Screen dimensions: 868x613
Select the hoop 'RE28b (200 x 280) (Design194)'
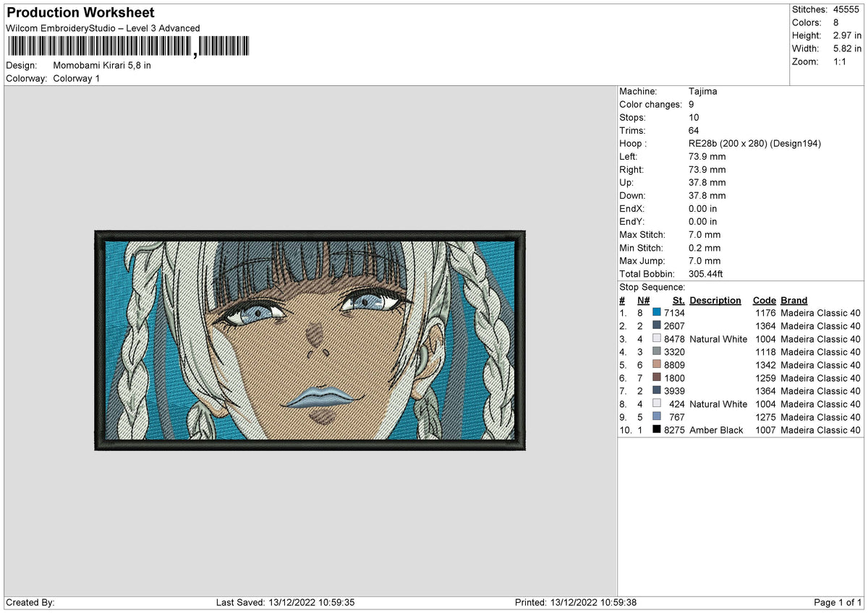point(755,144)
